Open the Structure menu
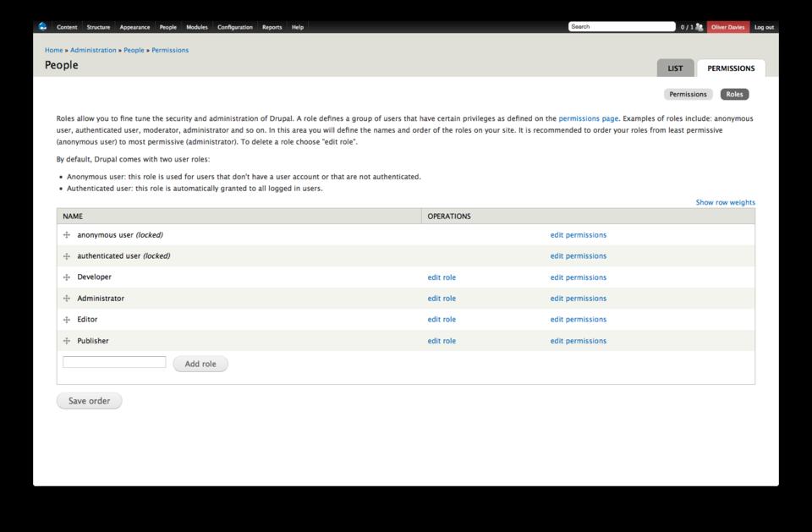812x532 pixels. point(98,27)
